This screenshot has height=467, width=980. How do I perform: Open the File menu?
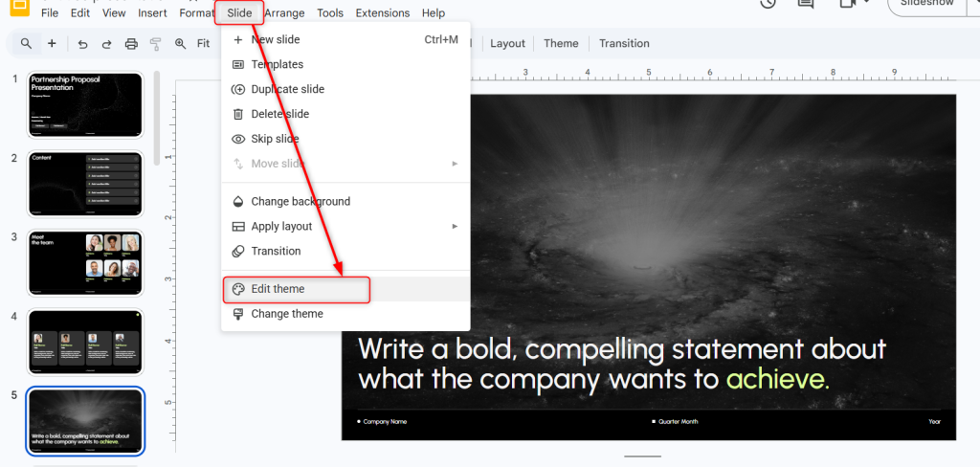pos(50,12)
